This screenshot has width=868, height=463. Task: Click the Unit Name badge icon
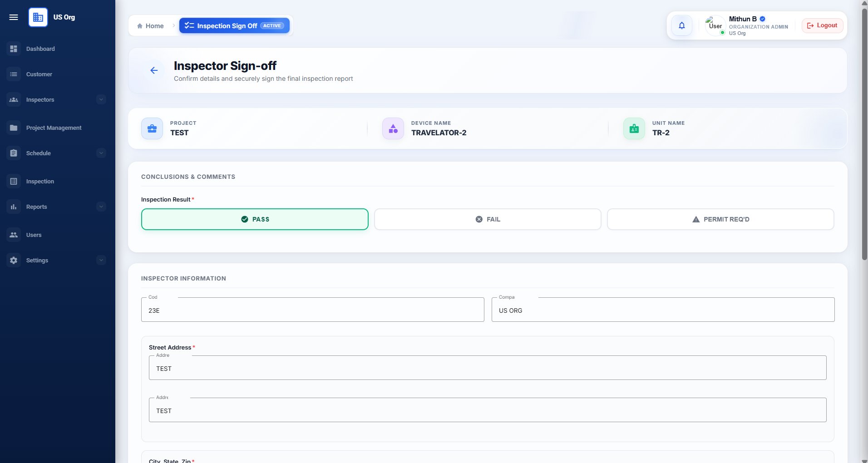(x=634, y=128)
